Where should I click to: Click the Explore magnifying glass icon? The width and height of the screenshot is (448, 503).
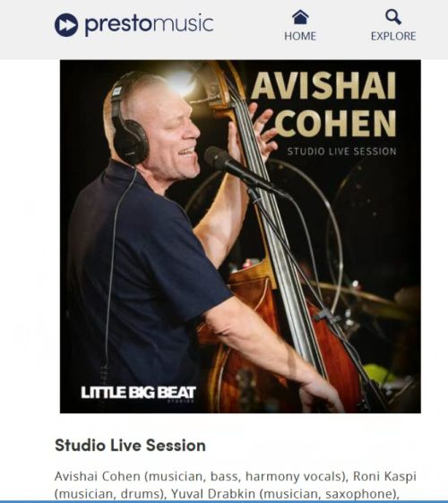click(x=393, y=17)
